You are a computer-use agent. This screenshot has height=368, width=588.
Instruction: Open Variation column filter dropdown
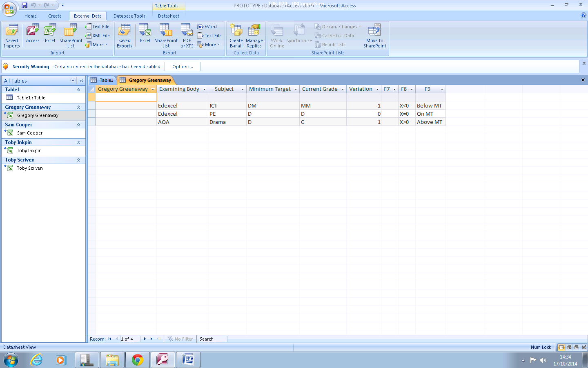point(377,89)
